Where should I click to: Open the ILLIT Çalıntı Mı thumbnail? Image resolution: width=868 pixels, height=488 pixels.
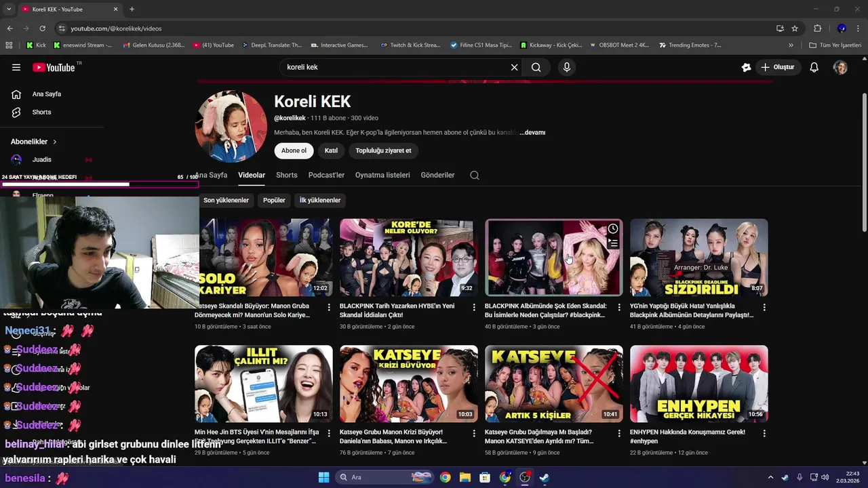[x=264, y=384]
